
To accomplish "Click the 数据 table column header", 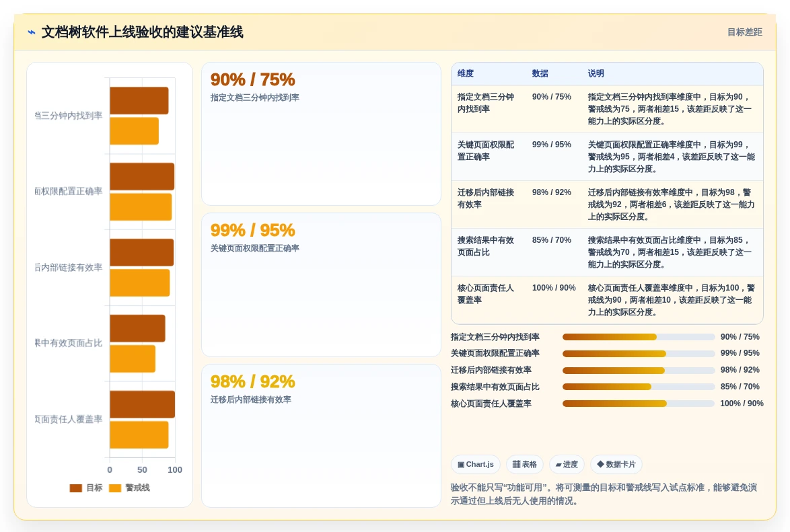I will pyautogui.click(x=540, y=73).
